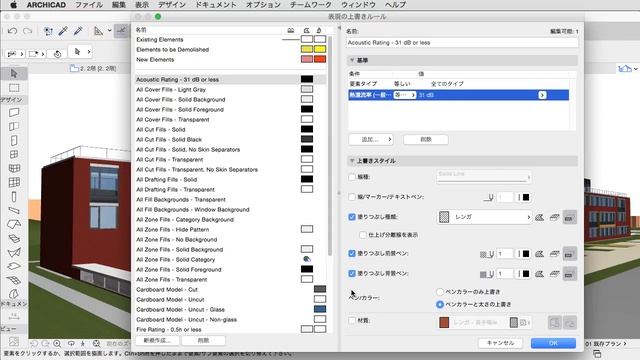Uncheck fill foreground pen override checkbox
Viewport: 640px width, 360px height.
tap(352, 253)
